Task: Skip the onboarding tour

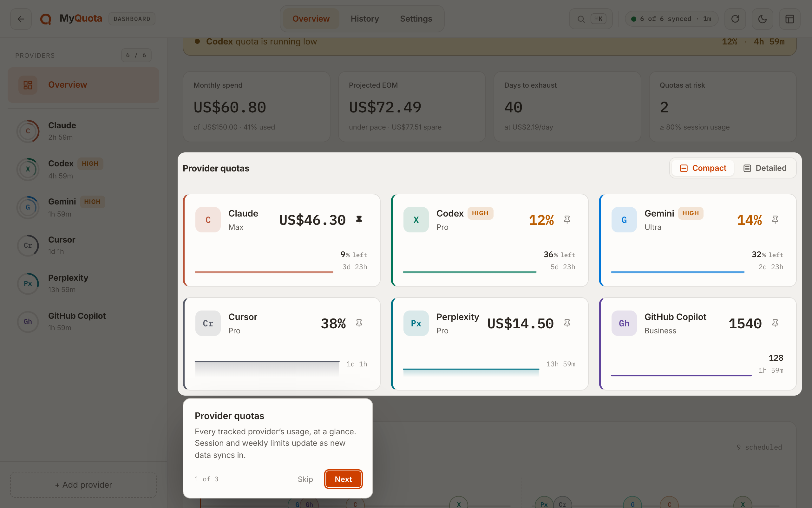Action: (305, 479)
